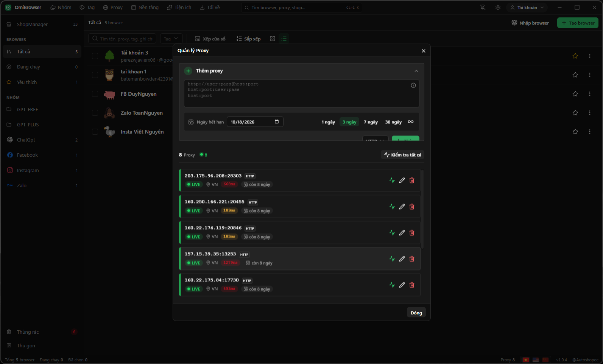603x364 pixels.
Task: Delete the 203.175.96.208:28303 proxy
Action: [x=412, y=180]
